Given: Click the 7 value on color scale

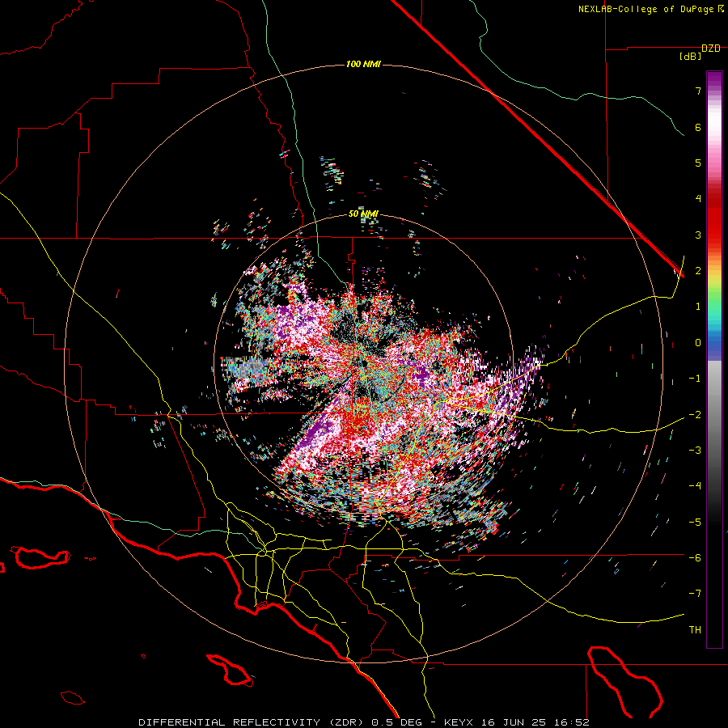Looking at the screenshot, I should coord(698,91).
